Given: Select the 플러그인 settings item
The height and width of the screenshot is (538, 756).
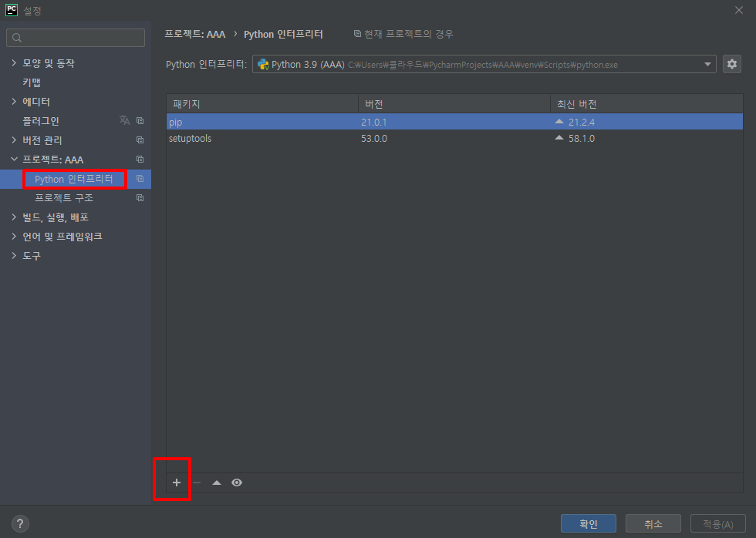Looking at the screenshot, I should (40, 121).
